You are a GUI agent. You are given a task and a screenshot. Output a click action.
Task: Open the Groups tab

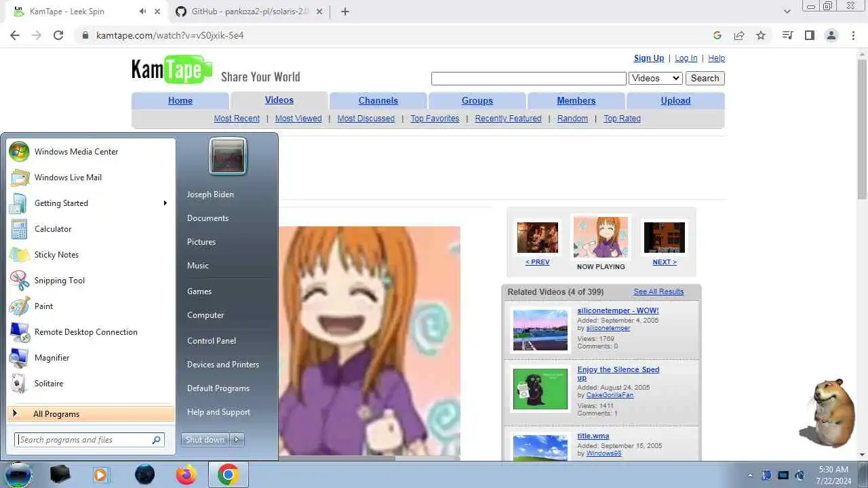click(x=477, y=100)
